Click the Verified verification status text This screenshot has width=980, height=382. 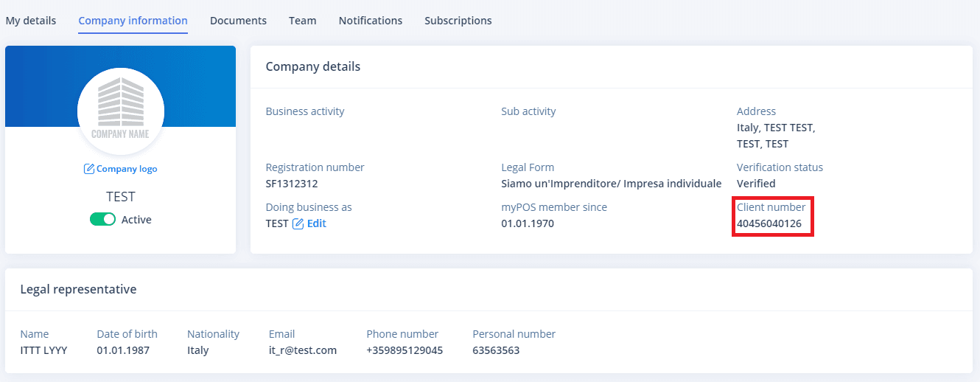point(756,184)
